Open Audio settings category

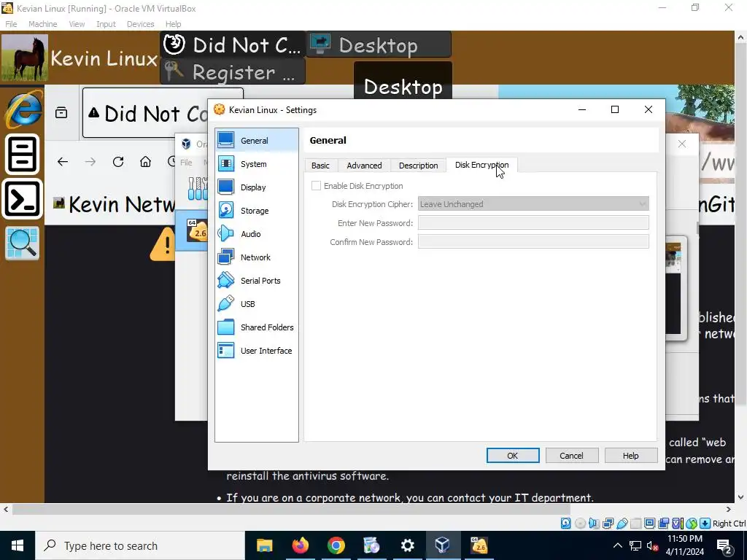click(x=256, y=234)
